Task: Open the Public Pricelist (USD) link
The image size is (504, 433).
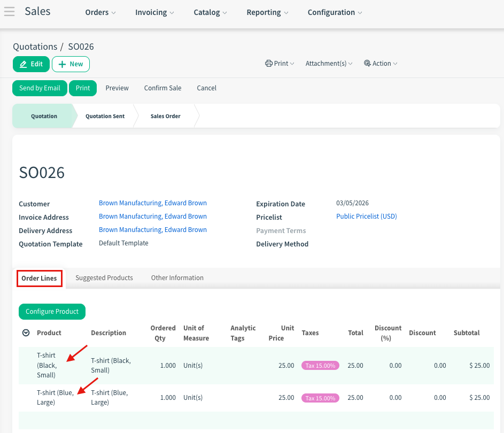Action: 366,216
